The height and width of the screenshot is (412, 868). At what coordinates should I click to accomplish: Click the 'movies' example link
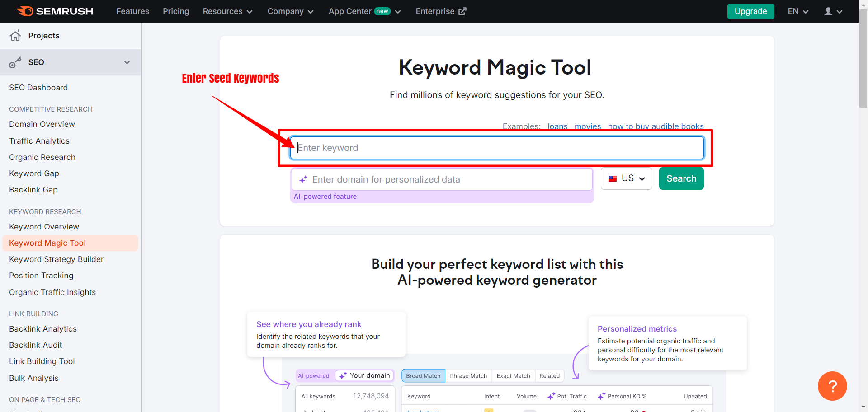(x=588, y=126)
